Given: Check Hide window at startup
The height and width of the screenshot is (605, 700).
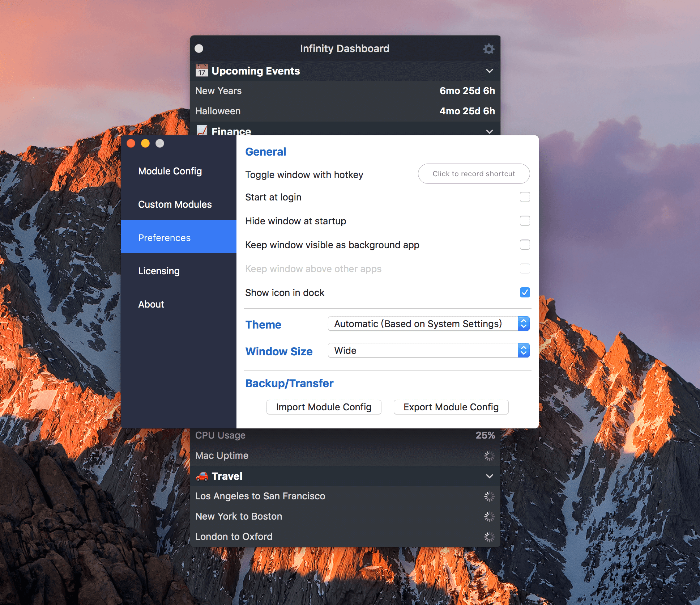Looking at the screenshot, I should point(525,221).
